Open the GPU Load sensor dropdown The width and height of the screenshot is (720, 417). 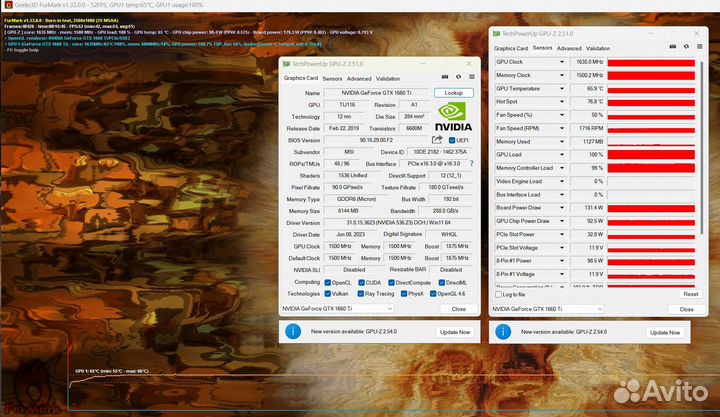(562, 155)
